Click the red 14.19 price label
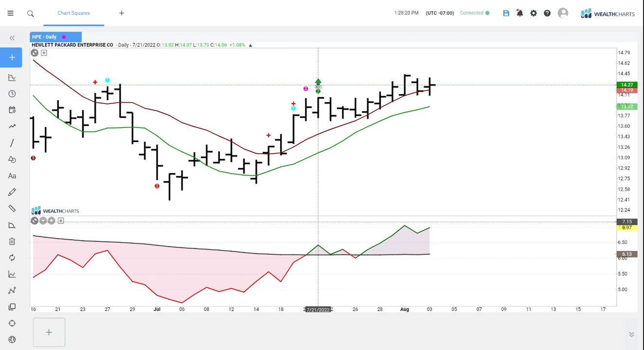 [x=626, y=90]
